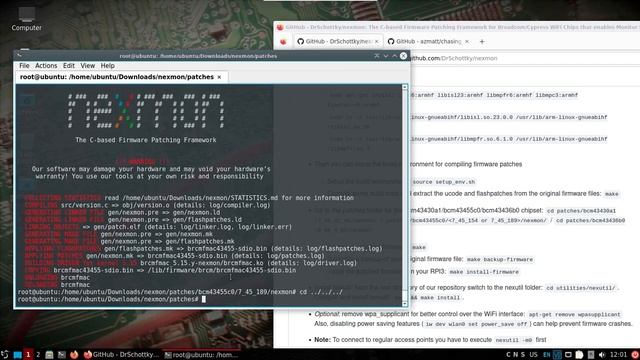
Task: Click the 12:01 clock
Action: pyautogui.click(x=619, y=355)
